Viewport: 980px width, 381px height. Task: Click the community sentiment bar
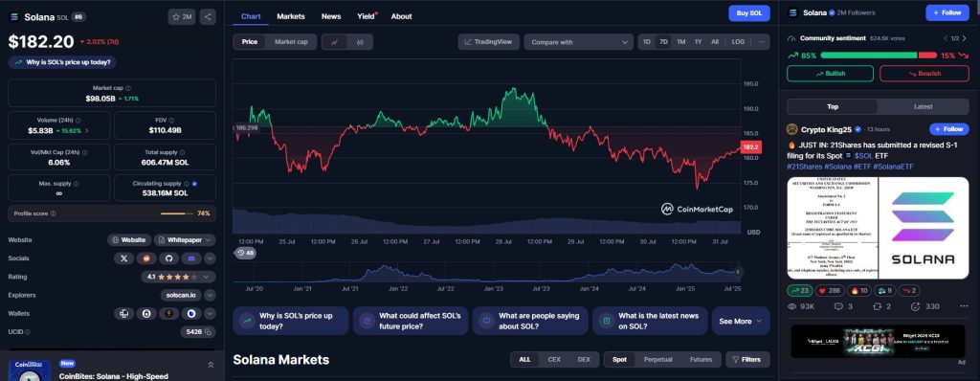[x=879, y=56]
